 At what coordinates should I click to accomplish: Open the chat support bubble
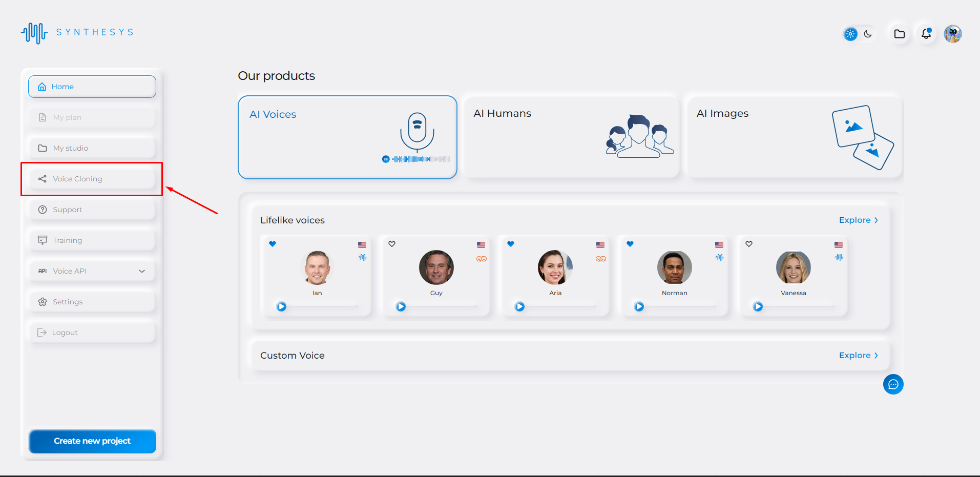[893, 384]
